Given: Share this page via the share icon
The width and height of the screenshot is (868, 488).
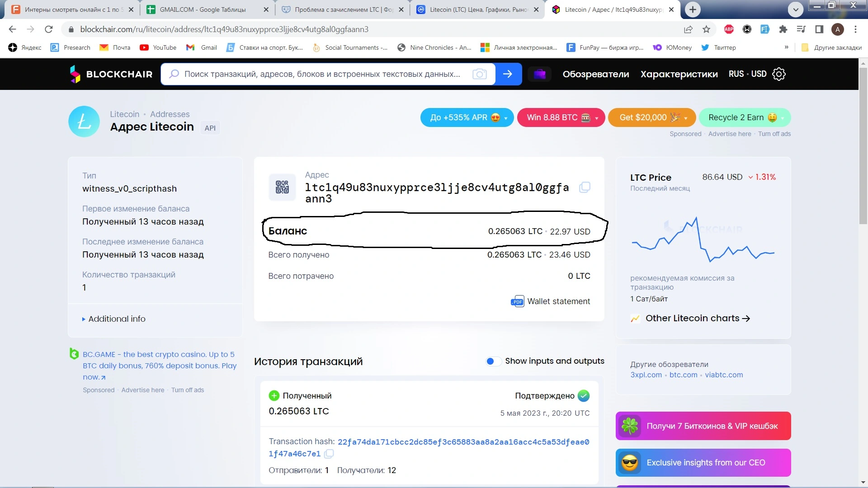Looking at the screenshot, I should (688, 29).
